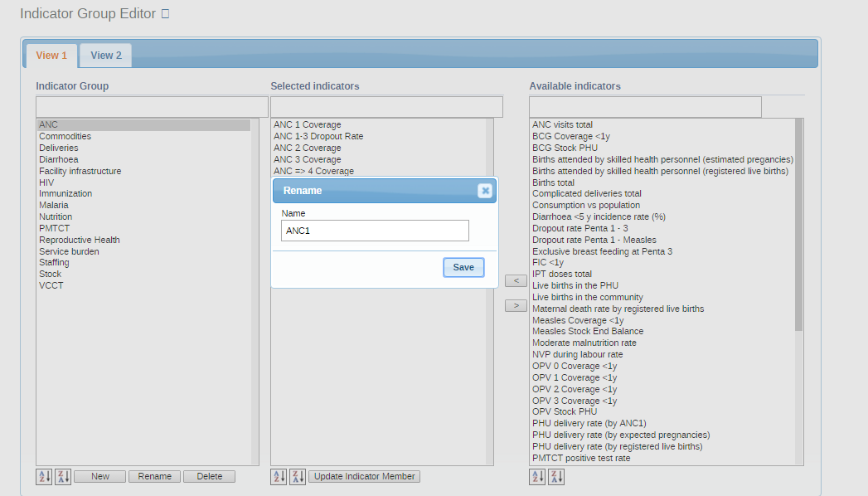The image size is (868, 496).
Task: Select Malaria in the Indicator Group list
Action: [x=54, y=205]
